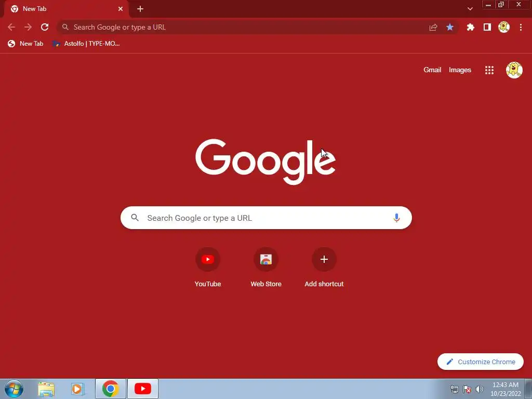
Task: Open the Google apps grid
Action: click(x=489, y=70)
